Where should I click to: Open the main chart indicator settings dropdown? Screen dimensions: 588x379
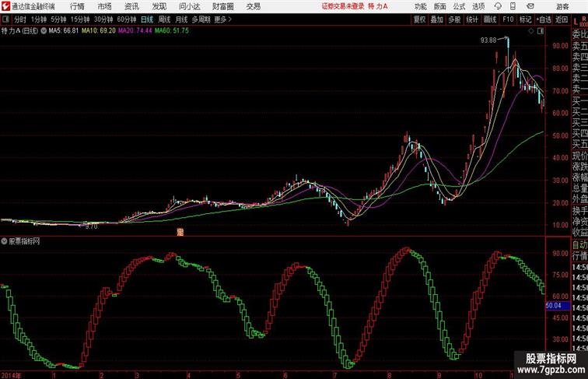[x=44, y=31]
